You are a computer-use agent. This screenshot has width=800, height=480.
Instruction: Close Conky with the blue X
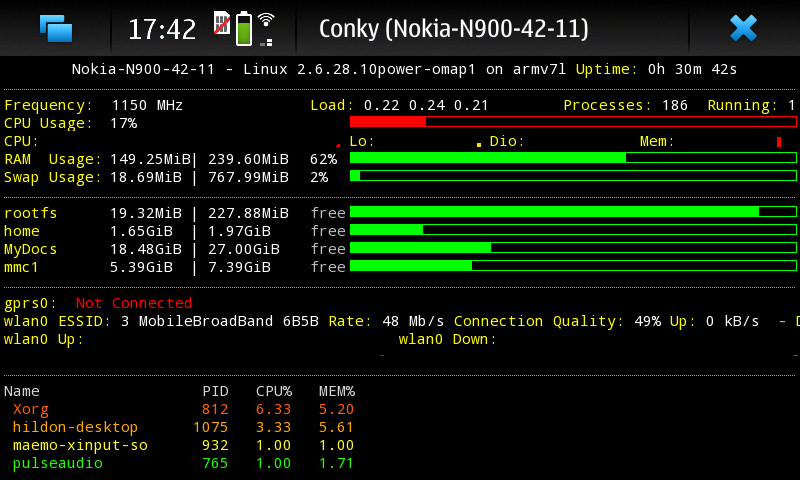pyautogui.click(x=743, y=28)
